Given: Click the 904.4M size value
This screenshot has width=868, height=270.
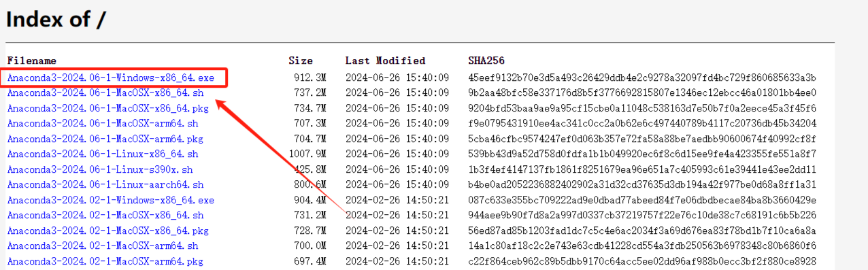Looking at the screenshot, I should pos(310,200).
